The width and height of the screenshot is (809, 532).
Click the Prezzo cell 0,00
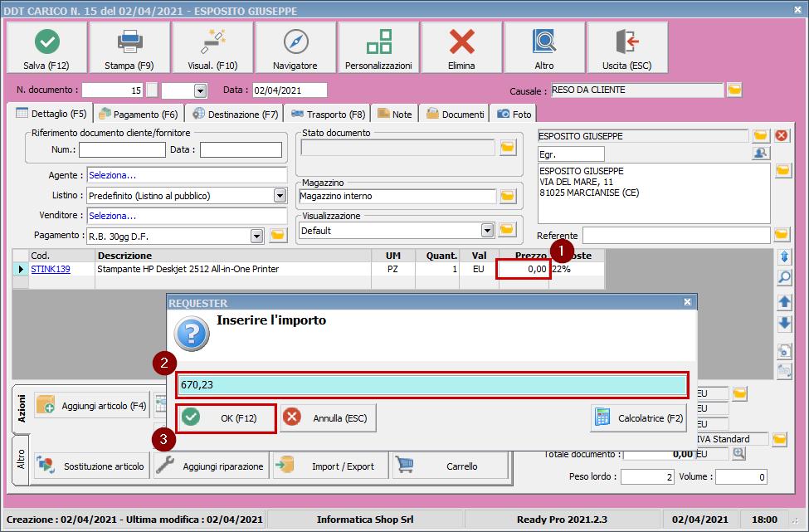coord(524,269)
